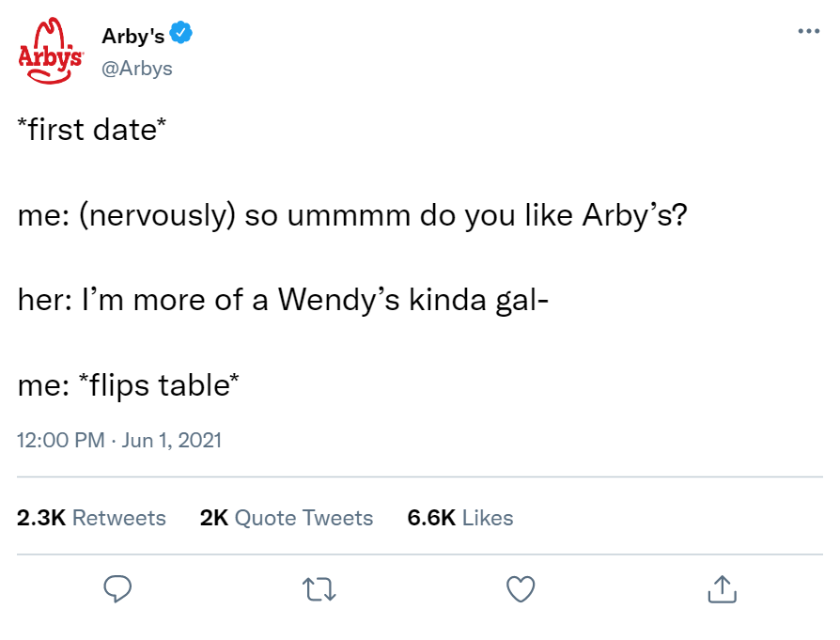This screenshot has width=840, height=640.
Task: View the 2.3K Retweets list
Action: 92,518
